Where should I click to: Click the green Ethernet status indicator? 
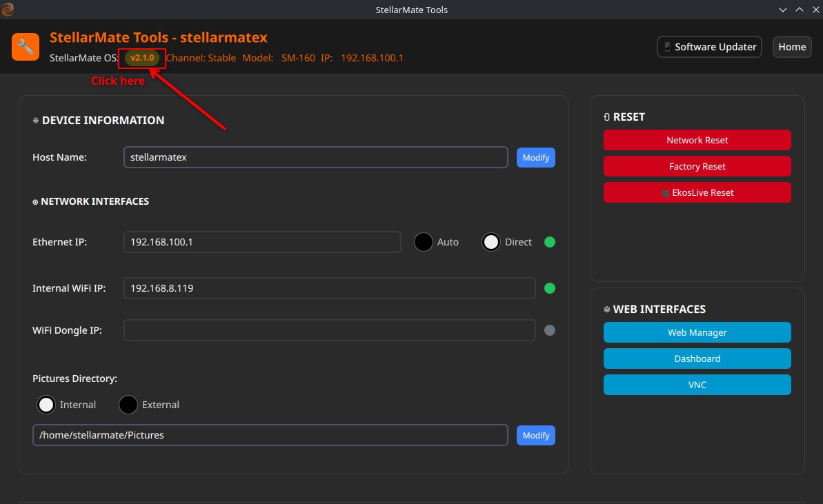point(550,242)
